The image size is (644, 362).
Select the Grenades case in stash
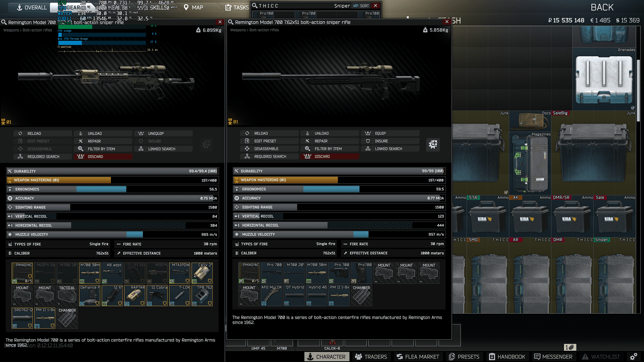point(604,79)
